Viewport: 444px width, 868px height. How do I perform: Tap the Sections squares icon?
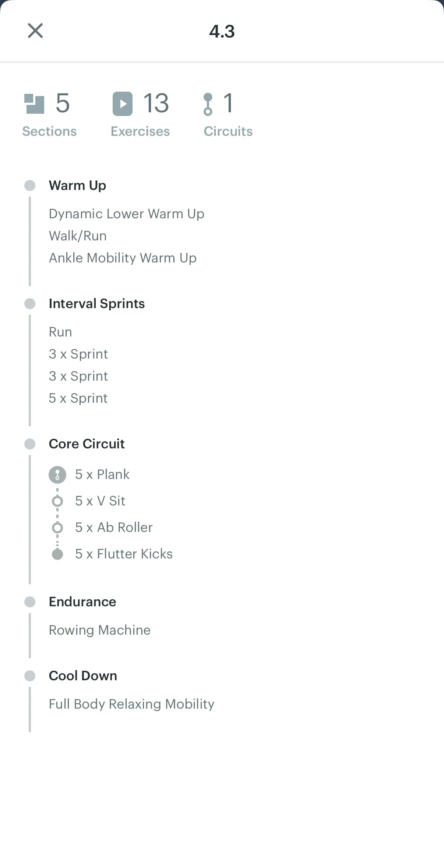pos(34,104)
